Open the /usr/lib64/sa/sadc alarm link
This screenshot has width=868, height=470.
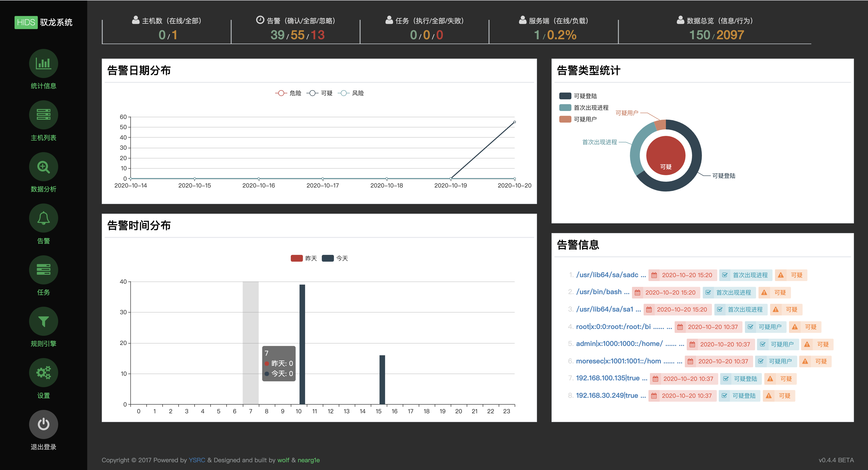pos(611,275)
